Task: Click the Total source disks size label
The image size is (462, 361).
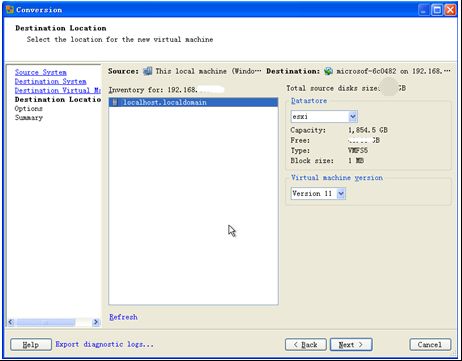Action: tap(333, 88)
